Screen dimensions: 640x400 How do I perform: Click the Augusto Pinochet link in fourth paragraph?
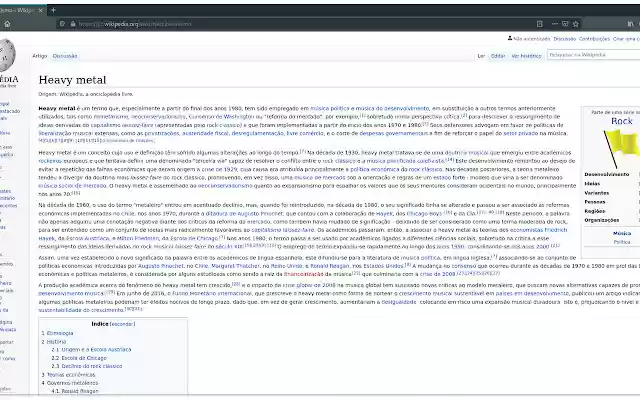[160, 266]
